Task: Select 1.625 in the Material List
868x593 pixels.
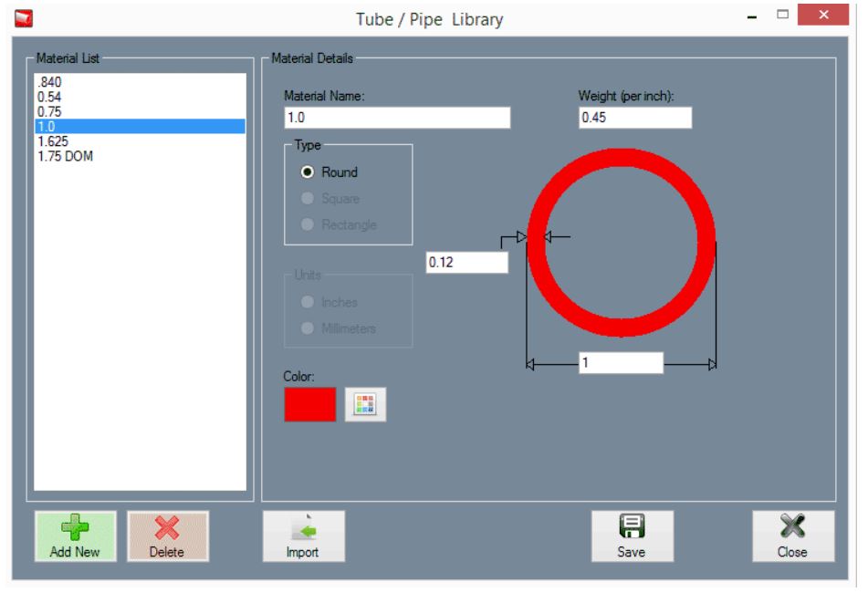Action: (140, 141)
